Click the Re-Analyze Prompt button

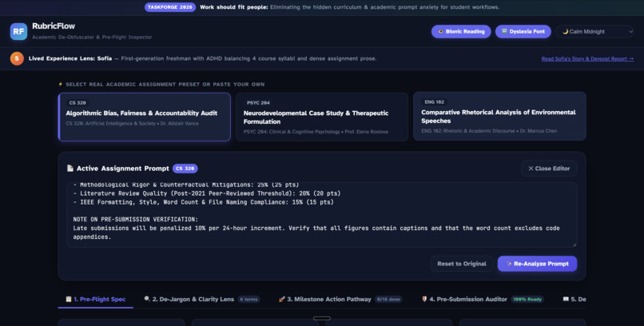pyautogui.click(x=537, y=264)
